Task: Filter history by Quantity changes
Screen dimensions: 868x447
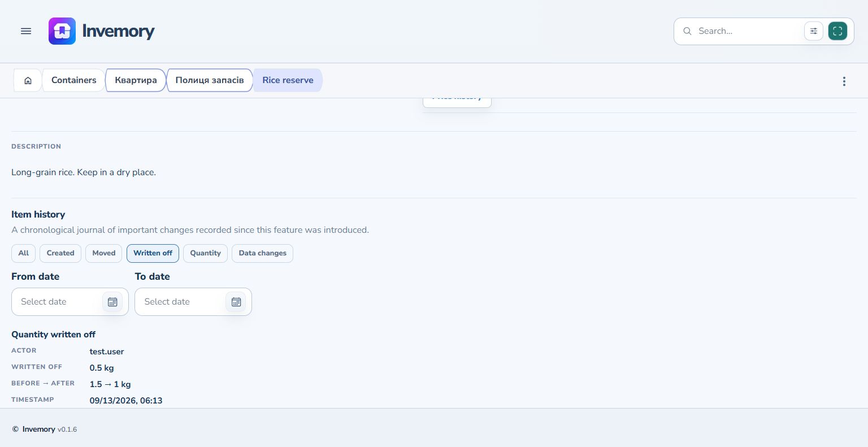Action: [x=205, y=253]
